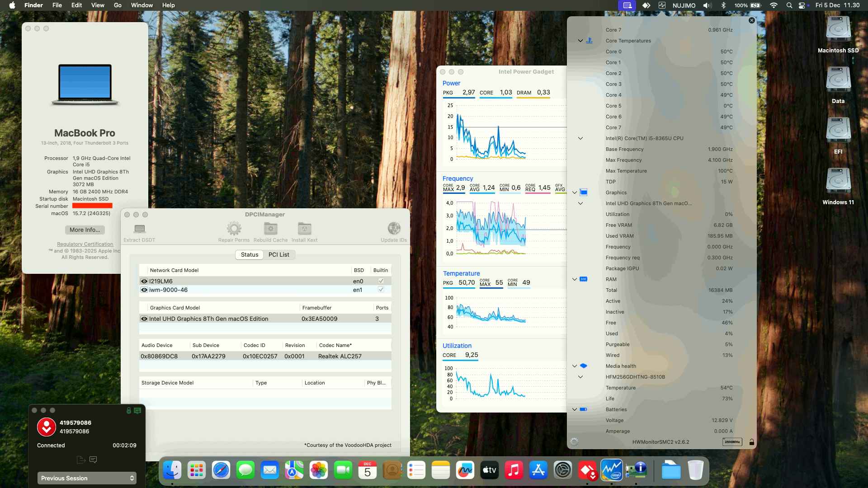
Task: Open the Regulatory Certification link
Action: (x=85, y=244)
